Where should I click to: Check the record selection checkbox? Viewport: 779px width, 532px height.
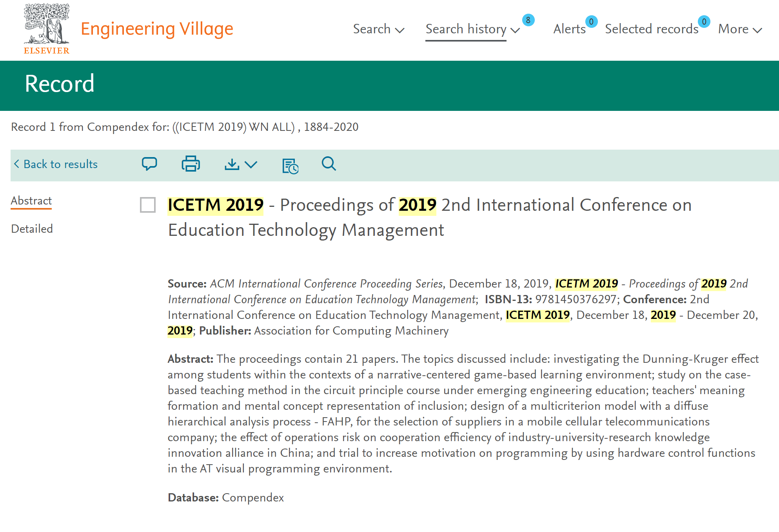(148, 205)
